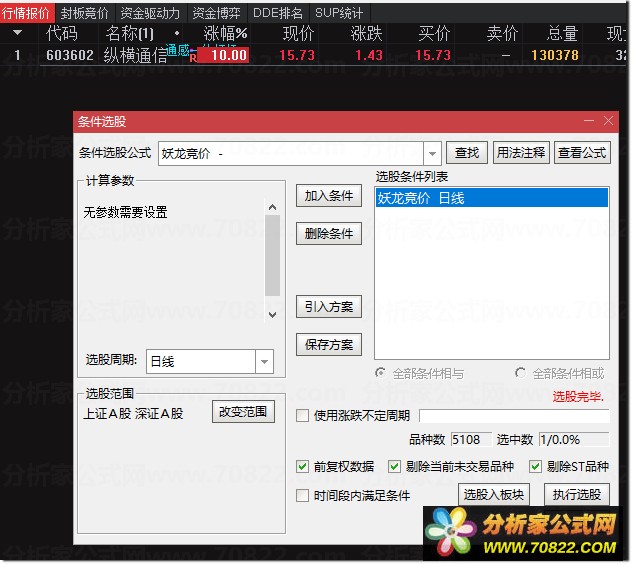Select the 全部条件相或 radio button
The image size is (633, 564).
pos(521,373)
